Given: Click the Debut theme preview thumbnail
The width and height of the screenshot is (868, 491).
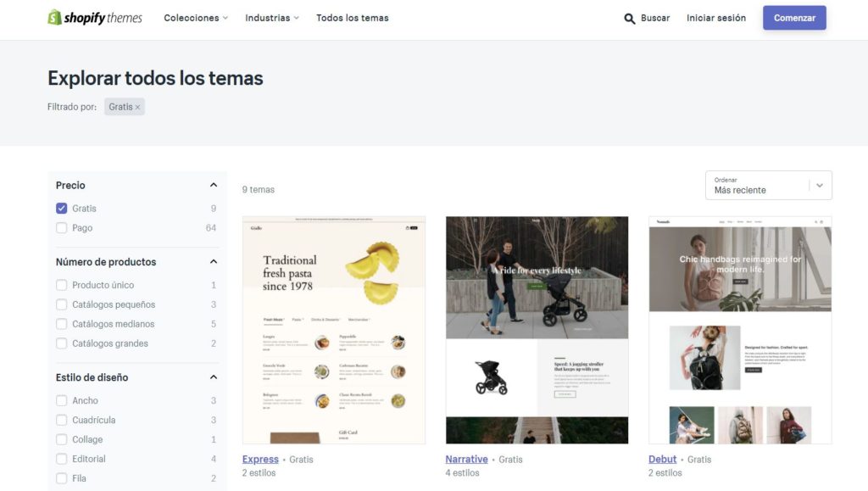Looking at the screenshot, I should [740, 330].
